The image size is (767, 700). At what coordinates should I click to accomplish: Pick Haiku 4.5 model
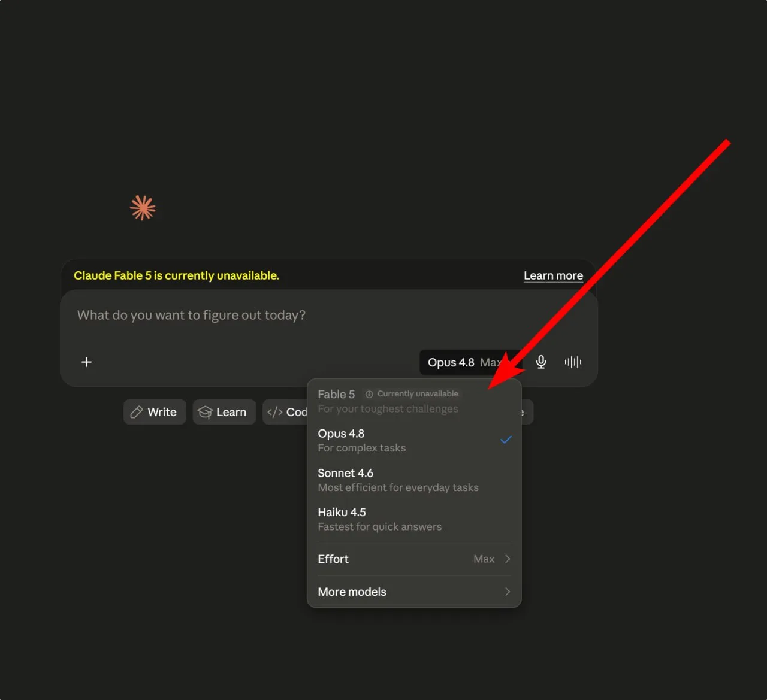coord(414,519)
